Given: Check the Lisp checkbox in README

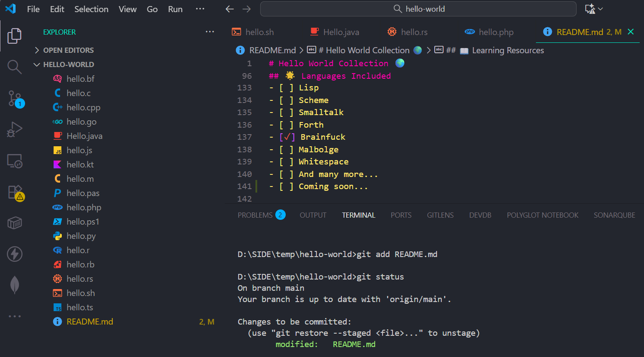Looking at the screenshot, I should coord(286,88).
